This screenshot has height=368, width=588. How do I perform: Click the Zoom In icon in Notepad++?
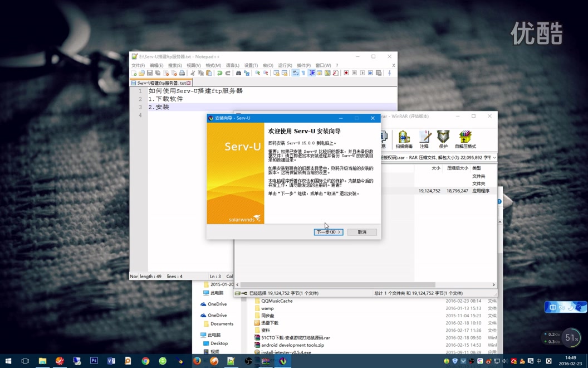tap(258, 73)
